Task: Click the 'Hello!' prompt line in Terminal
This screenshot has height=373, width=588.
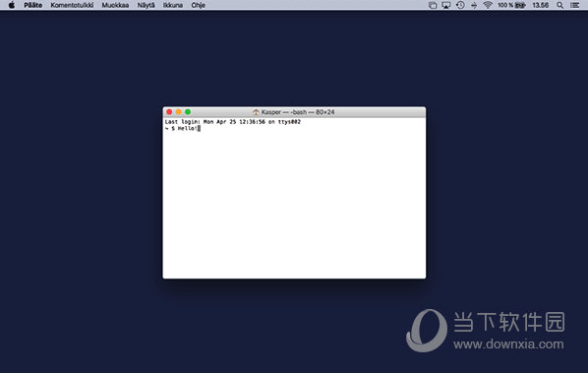Action: click(x=183, y=128)
